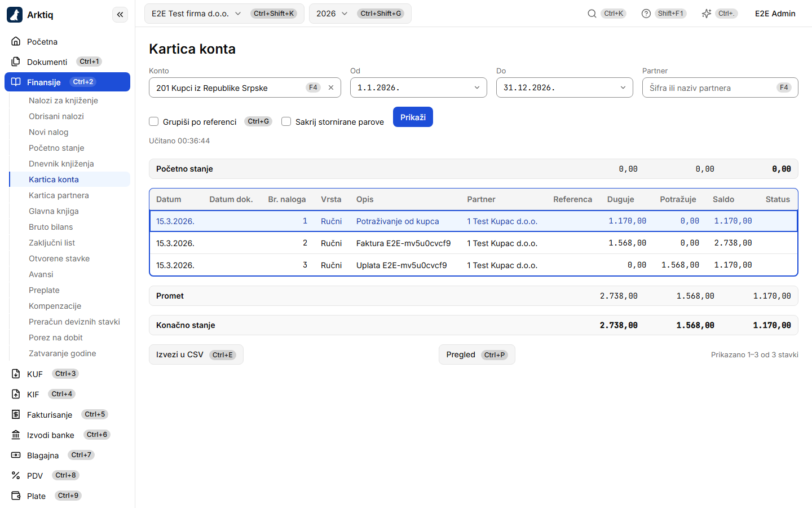Click the KUF incoming invoice icon
Viewport: 812px width, 508px height.
pos(16,374)
